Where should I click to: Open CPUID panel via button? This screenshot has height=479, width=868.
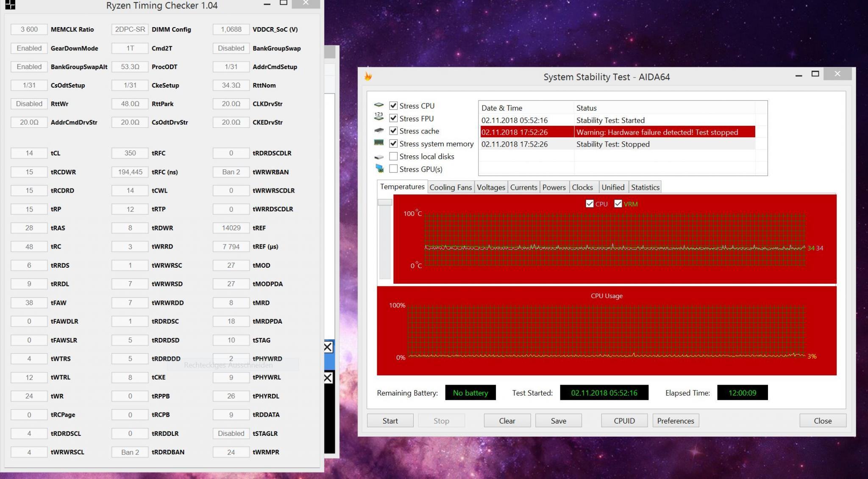coord(624,421)
